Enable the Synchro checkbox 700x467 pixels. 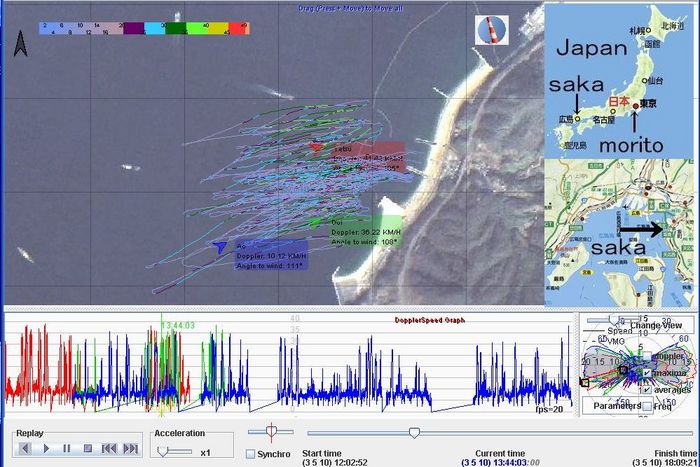coord(250,454)
